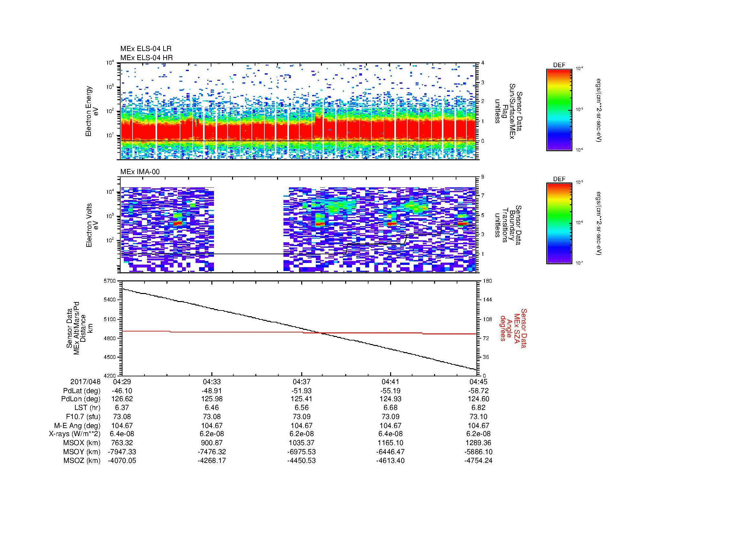This screenshot has width=756, height=534.
Task: Click the PdLon value '125.98'
Action: [x=211, y=399]
